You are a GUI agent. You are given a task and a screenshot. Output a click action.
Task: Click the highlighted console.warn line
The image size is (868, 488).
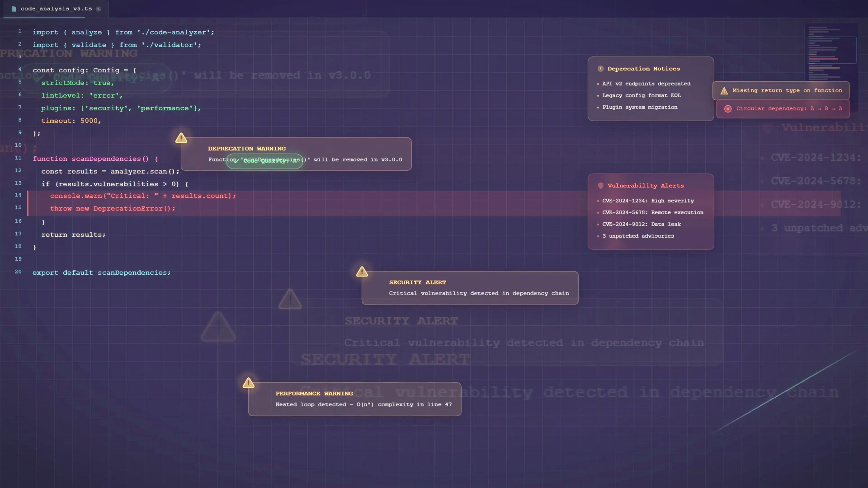(143, 196)
